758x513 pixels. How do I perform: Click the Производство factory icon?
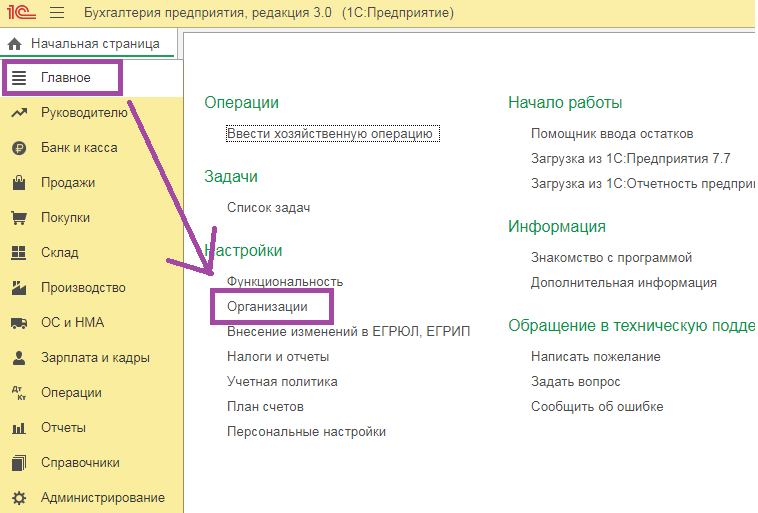pos(19,288)
